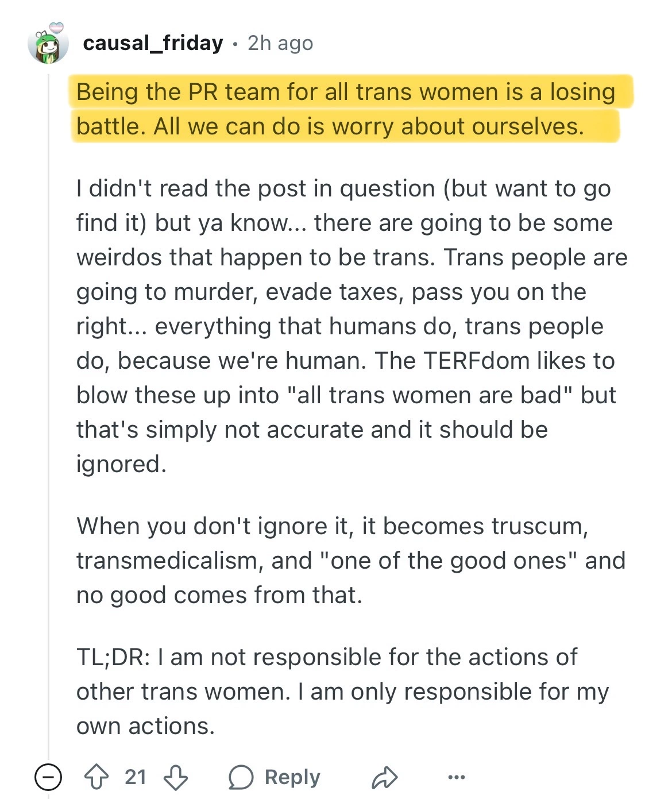Downvote the causal_friday comment

pyautogui.click(x=175, y=777)
